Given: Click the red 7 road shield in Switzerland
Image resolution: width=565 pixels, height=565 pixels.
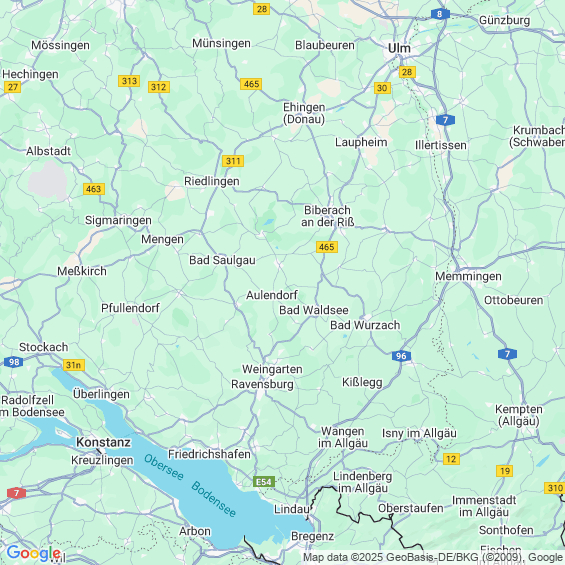Looking at the screenshot, I should [17, 493].
